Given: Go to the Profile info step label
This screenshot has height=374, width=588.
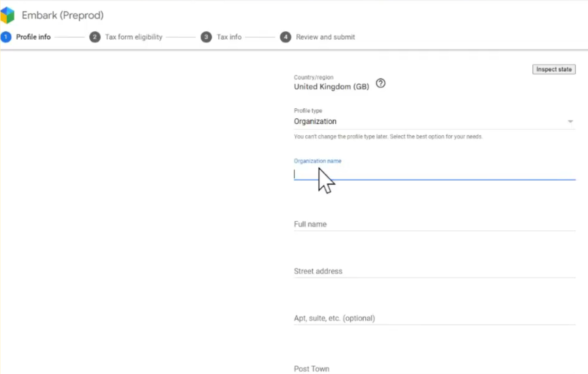Looking at the screenshot, I should tap(33, 37).
